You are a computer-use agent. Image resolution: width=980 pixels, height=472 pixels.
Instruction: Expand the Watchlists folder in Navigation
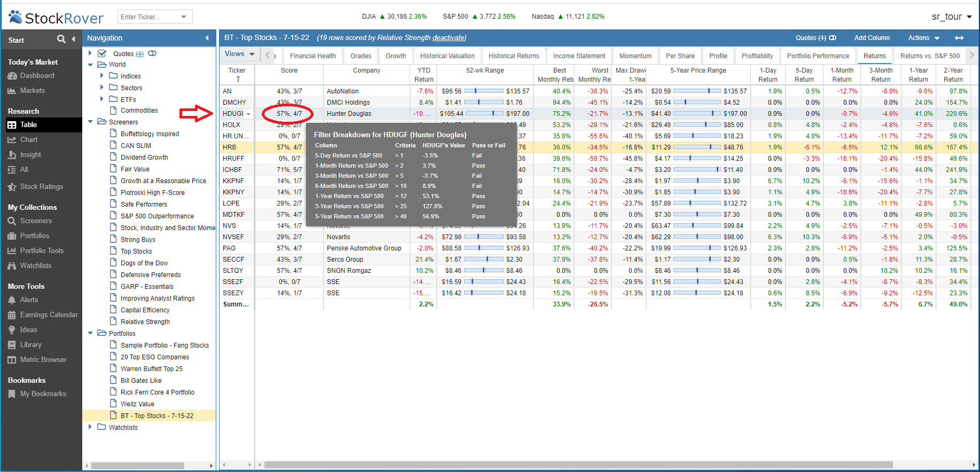pos(90,427)
